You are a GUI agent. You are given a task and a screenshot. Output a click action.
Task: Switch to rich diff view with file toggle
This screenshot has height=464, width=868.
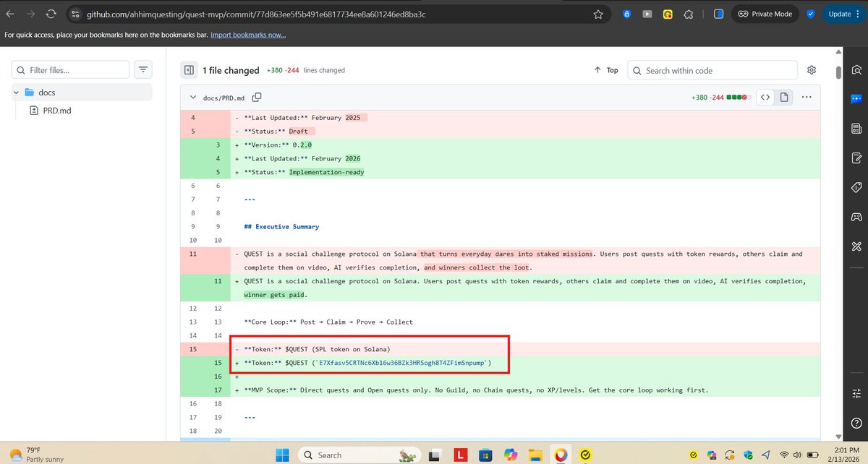coord(784,96)
